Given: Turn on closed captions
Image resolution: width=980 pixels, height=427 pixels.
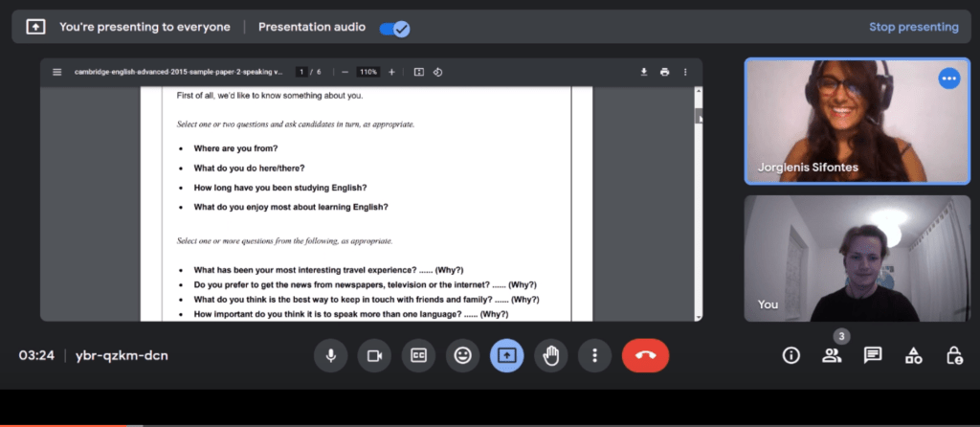Looking at the screenshot, I should [x=418, y=355].
